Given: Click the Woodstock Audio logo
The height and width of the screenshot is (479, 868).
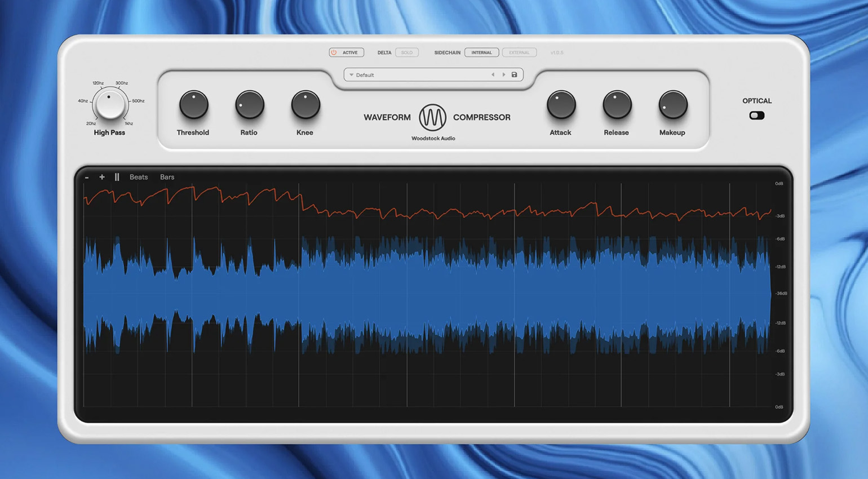Looking at the screenshot, I should pos(432,117).
